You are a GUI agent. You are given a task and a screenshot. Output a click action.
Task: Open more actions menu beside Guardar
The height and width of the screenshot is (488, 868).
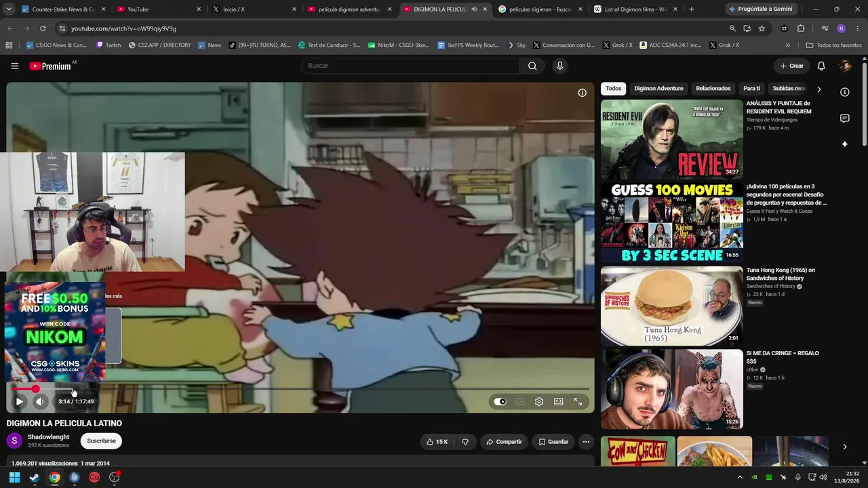(586, 442)
